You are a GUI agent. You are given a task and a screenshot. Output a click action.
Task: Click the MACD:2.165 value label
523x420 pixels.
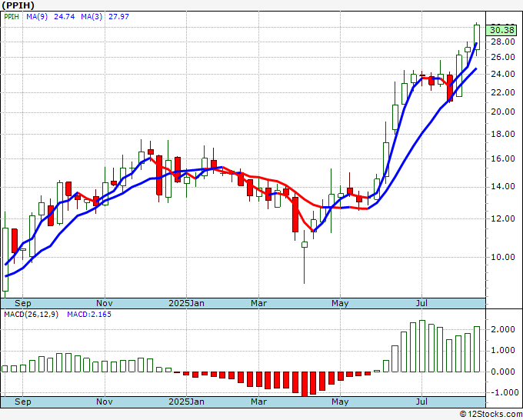click(x=89, y=315)
